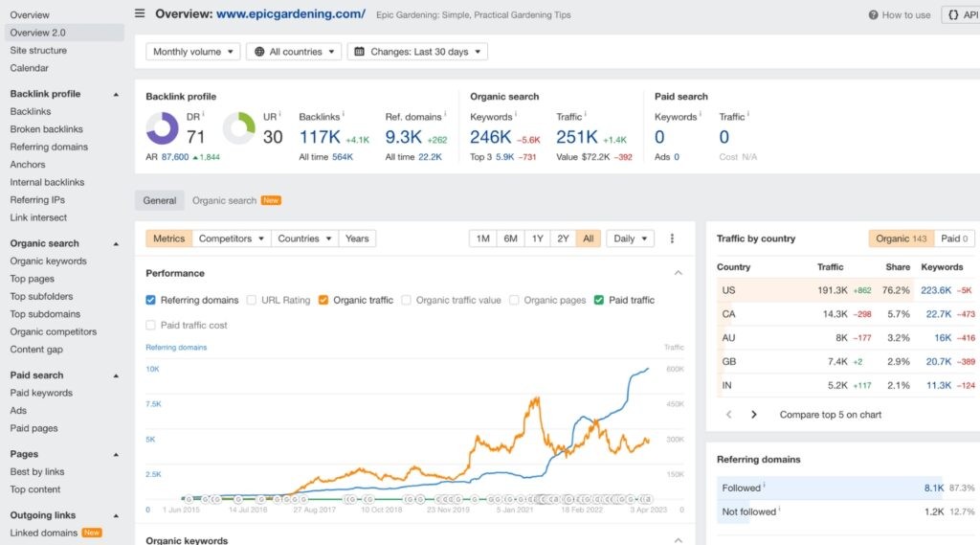Switch to the Organic search tab
This screenshot has height=545, width=980.
point(224,200)
